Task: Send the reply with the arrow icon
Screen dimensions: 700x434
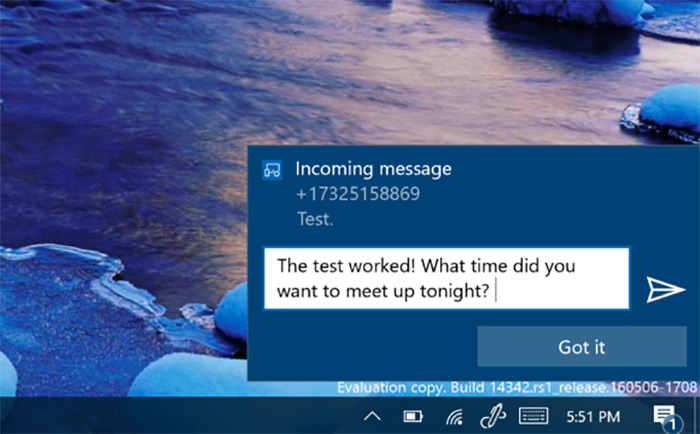Action: pos(663,289)
